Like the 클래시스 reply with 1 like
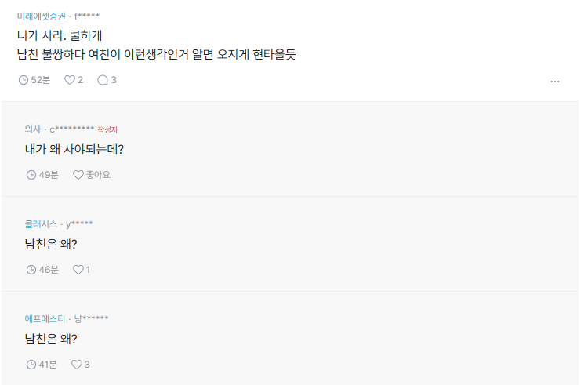 tap(78, 270)
